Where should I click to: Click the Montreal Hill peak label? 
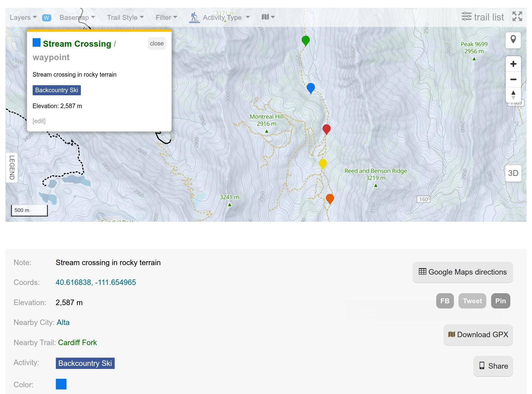(x=267, y=120)
